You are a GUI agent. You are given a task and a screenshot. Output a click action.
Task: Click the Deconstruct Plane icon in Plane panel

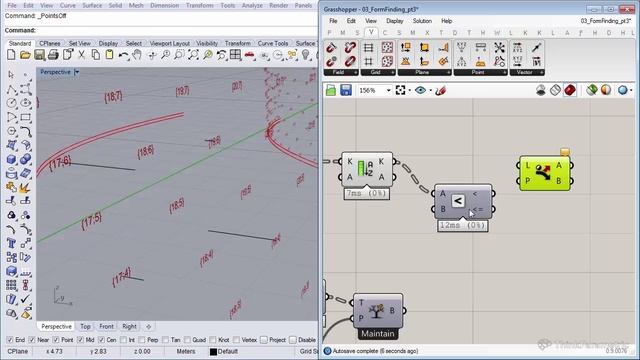(406, 47)
